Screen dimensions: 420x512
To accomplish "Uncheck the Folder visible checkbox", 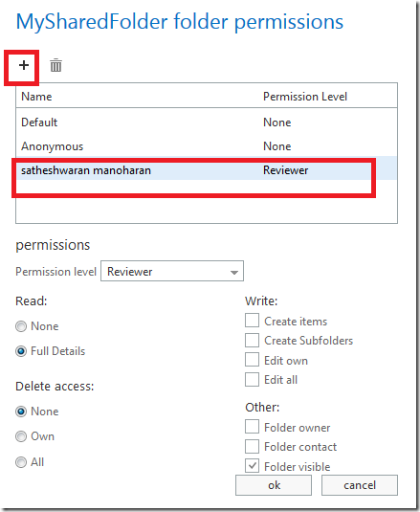I will coord(252,466).
